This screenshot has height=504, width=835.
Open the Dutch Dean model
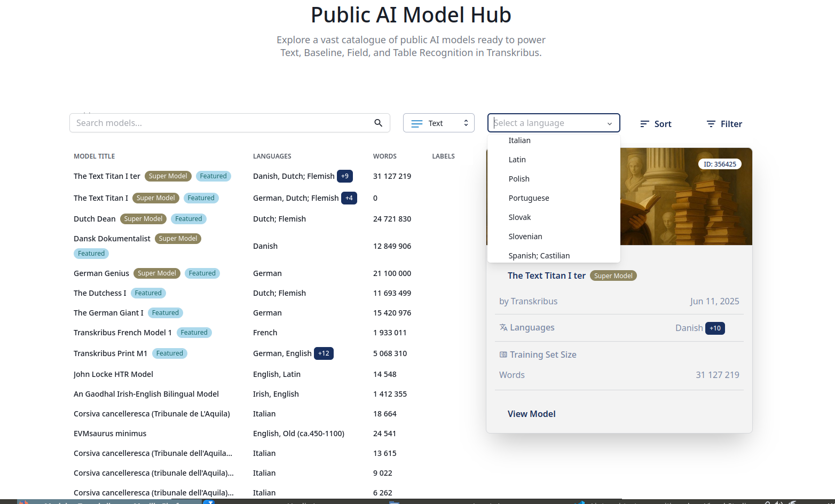[x=94, y=218]
